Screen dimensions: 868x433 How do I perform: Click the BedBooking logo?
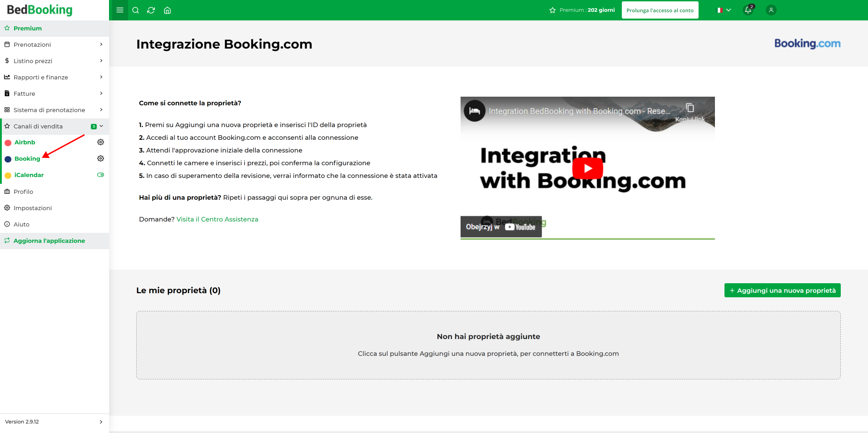[x=40, y=10]
